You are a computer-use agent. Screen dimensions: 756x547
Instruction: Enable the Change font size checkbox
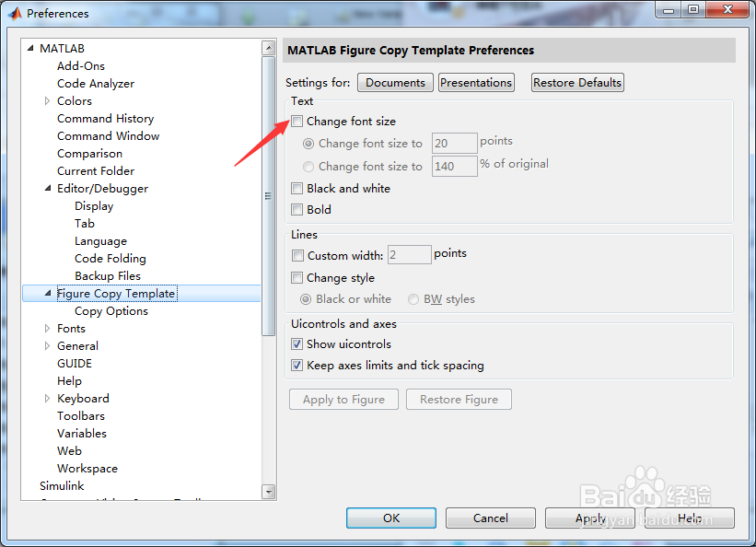(x=297, y=121)
